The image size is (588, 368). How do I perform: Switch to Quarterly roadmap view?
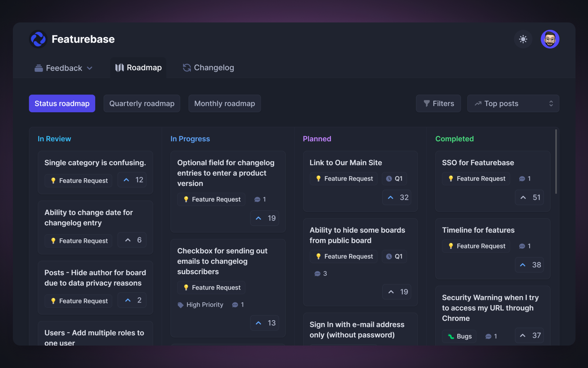click(x=142, y=103)
